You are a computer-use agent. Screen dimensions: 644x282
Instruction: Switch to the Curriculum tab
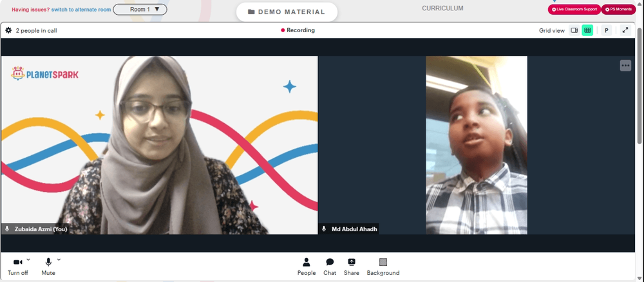(442, 8)
